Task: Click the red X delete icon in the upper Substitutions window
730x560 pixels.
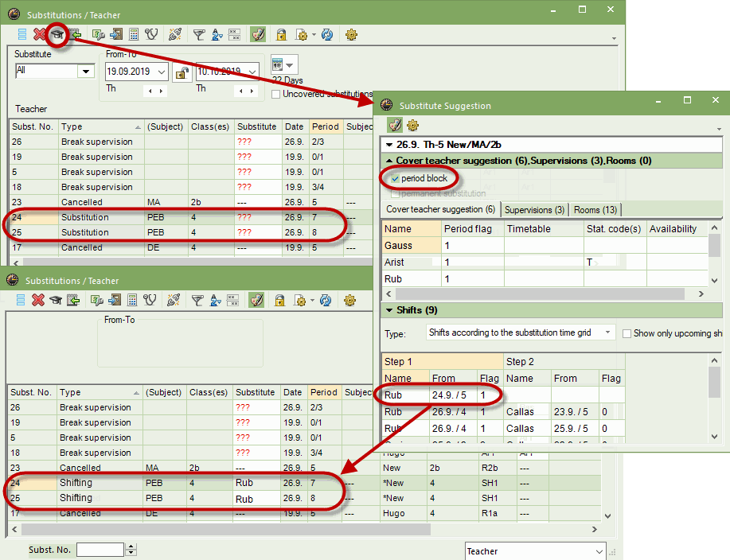Action: [x=40, y=35]
